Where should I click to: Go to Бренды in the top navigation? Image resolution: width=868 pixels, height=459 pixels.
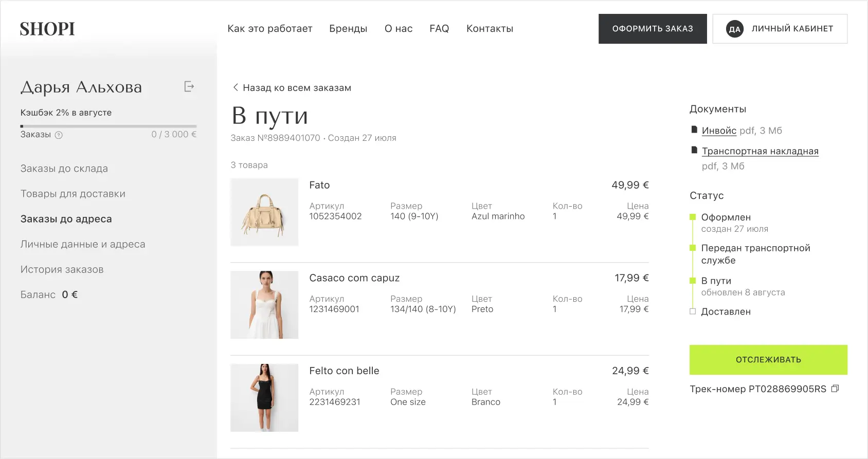click(x=348, y=29)
